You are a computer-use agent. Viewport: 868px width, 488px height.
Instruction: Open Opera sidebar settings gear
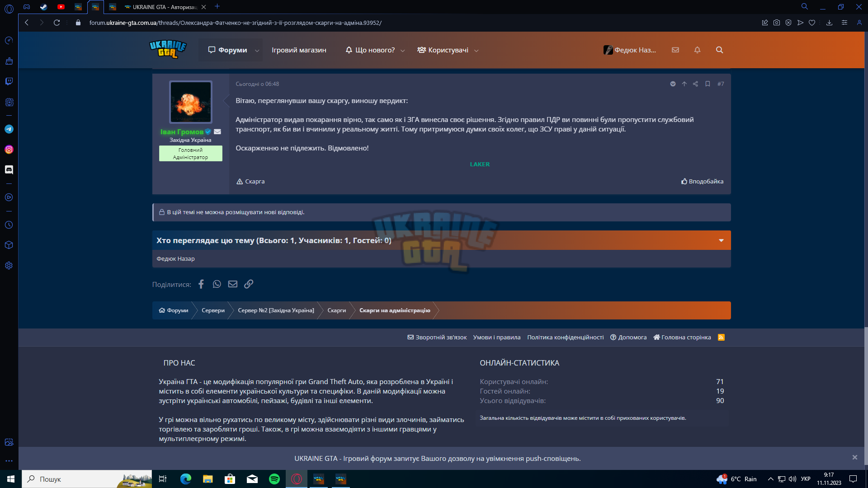9,266
